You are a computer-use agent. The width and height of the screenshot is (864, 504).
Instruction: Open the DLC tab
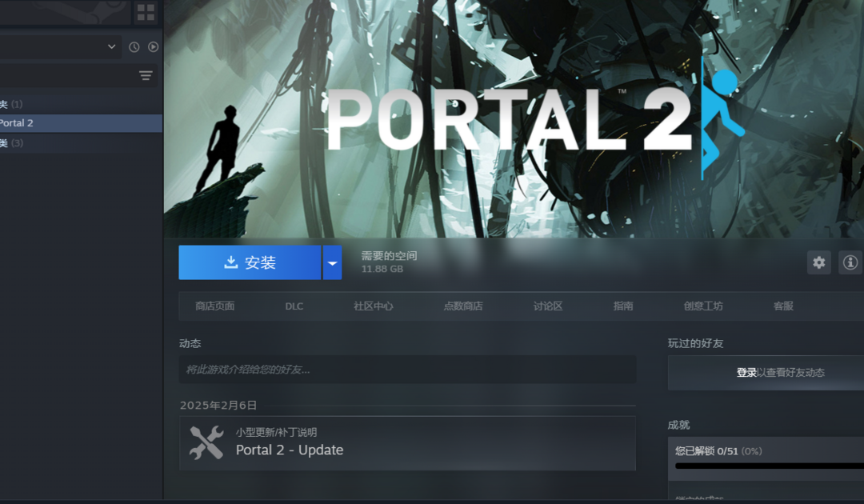click(294, 306)
